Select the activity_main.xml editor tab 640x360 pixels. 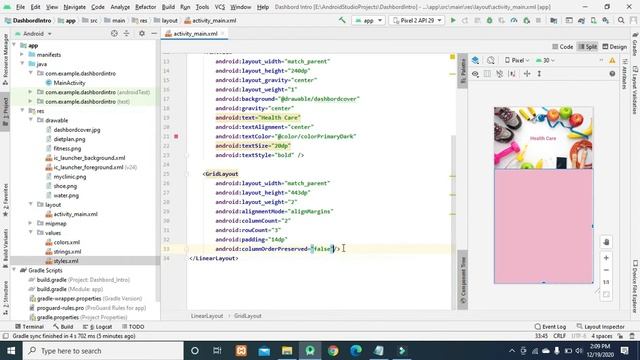194,33
